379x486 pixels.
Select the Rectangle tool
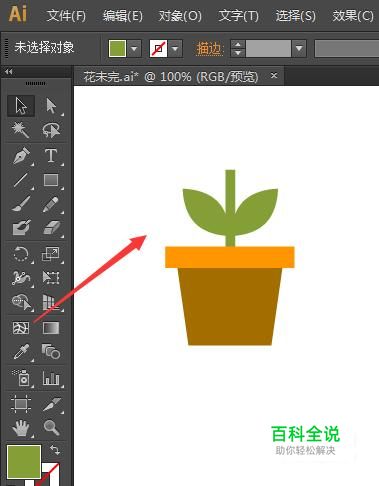[x=51, y=180]
